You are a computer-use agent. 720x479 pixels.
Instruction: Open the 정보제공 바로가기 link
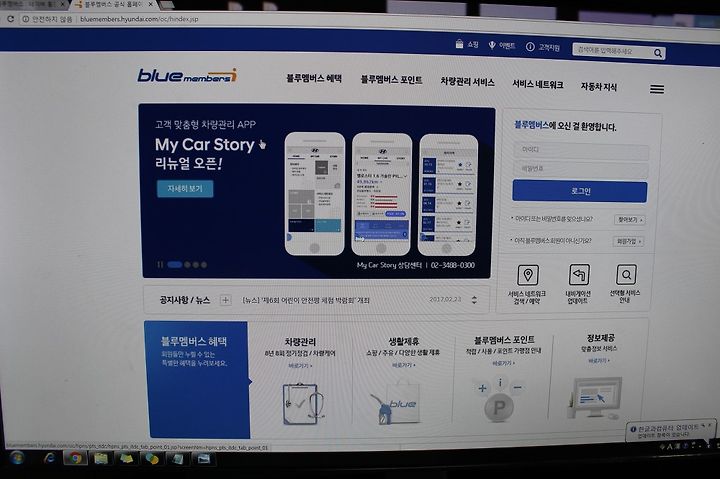click(x=598, y=361)
